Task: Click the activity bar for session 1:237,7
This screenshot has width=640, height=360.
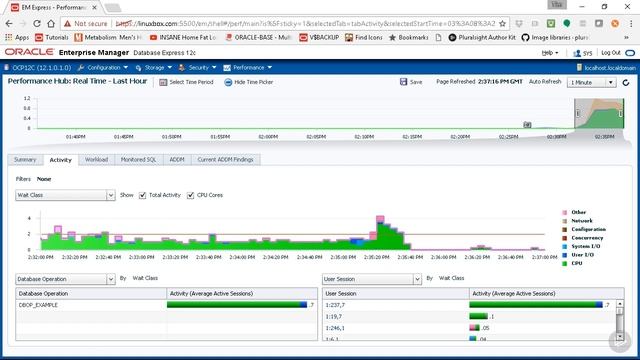Action: [536, 305]
